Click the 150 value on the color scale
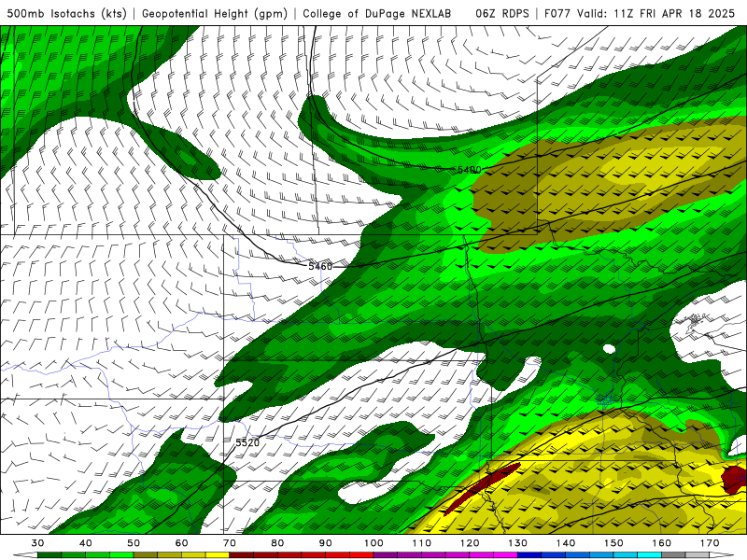 pyautogui.click(x=613, y=543)
